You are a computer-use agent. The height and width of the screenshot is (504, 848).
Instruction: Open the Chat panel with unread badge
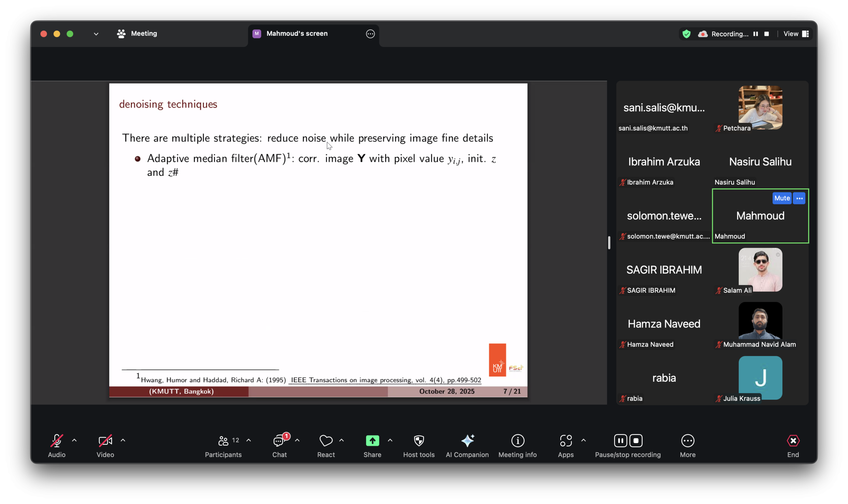tap(279, 441)
